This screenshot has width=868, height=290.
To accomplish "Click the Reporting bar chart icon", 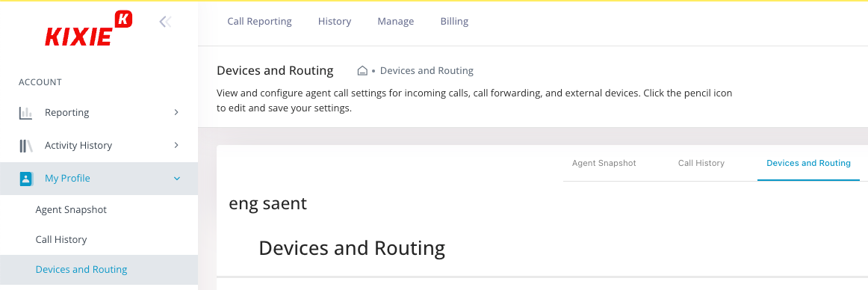I will (x=25, y=113).
